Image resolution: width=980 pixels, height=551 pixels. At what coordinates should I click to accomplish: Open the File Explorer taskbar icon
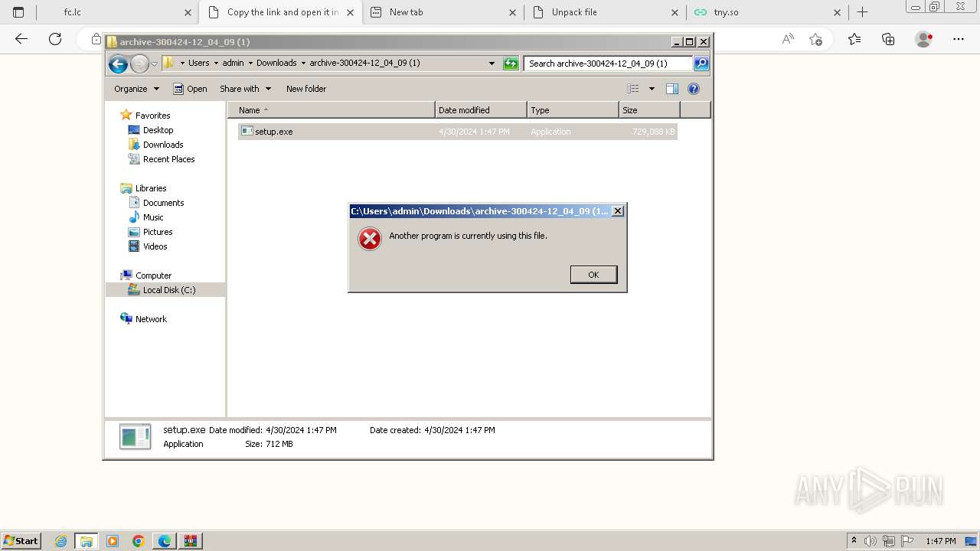[87, 541]
